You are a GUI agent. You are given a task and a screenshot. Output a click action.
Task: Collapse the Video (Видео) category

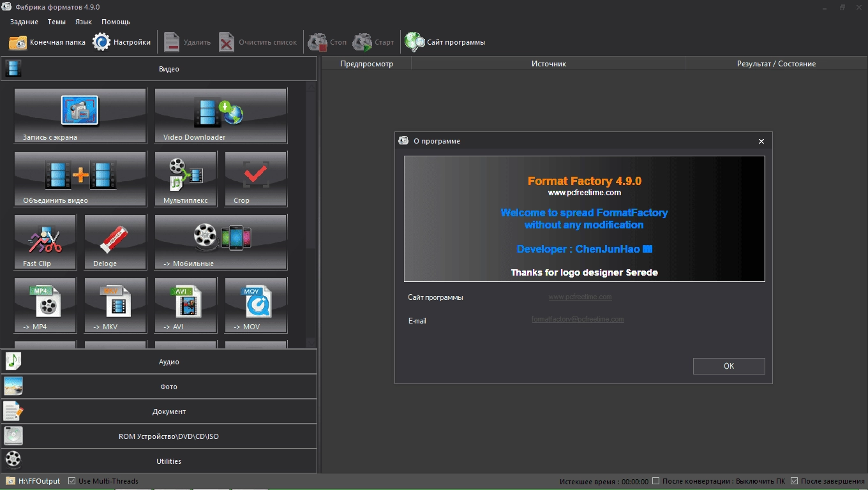pos(159,69)
